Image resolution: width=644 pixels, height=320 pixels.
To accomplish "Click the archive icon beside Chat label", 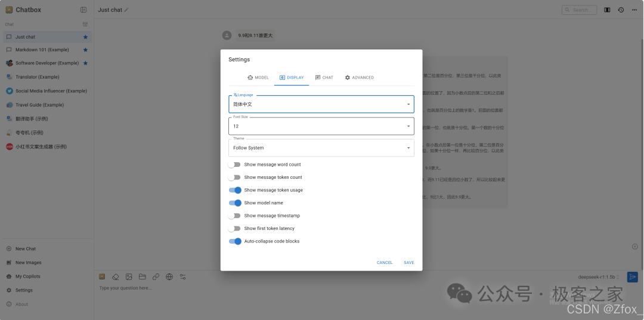I will 85,24.
